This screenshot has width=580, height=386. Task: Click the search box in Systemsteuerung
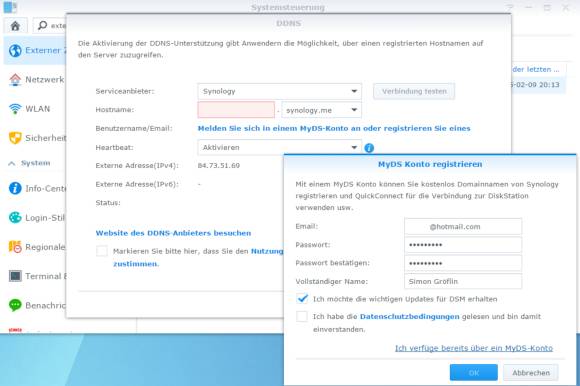(50, 26)
